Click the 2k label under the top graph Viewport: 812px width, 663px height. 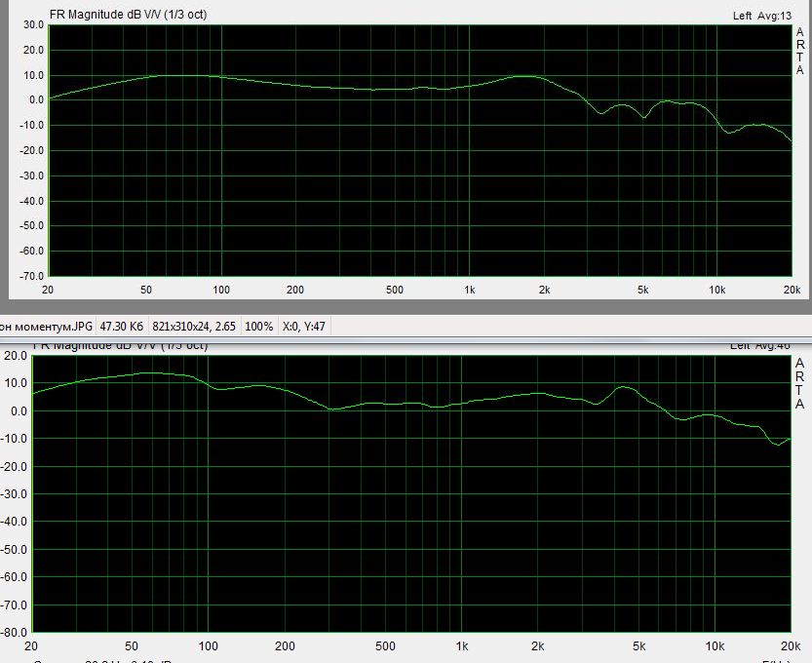click(544, 290)
